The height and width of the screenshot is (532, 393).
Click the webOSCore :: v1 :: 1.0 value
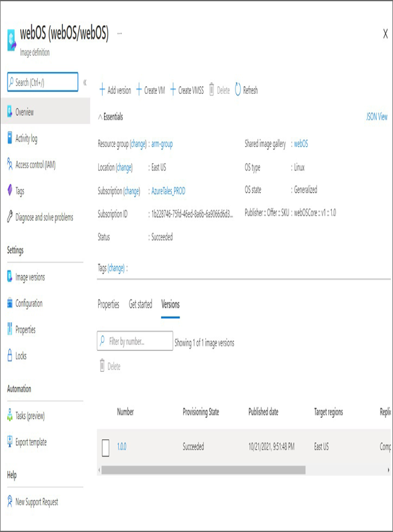pos(315,212)
